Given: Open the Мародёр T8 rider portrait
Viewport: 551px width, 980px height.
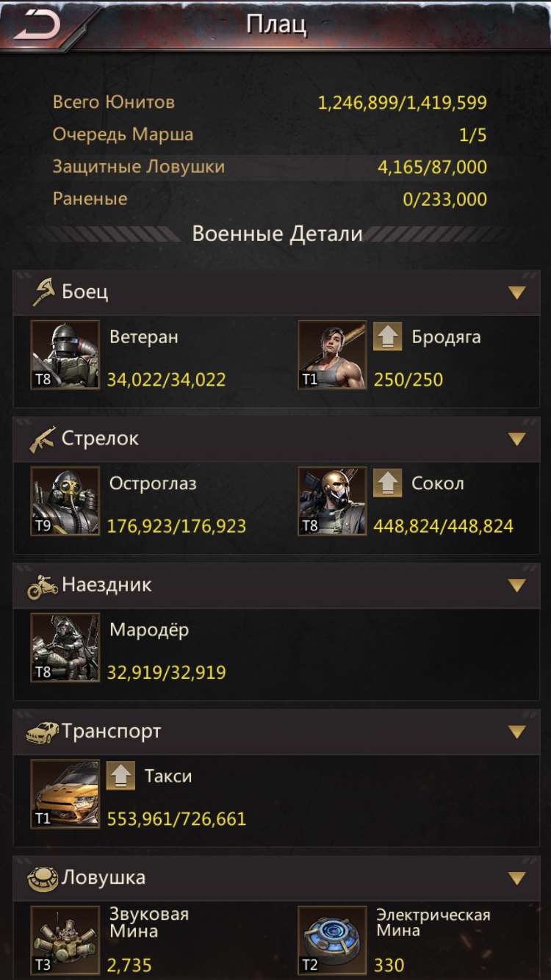Looking at the screenshot, I should pos(65,647).
